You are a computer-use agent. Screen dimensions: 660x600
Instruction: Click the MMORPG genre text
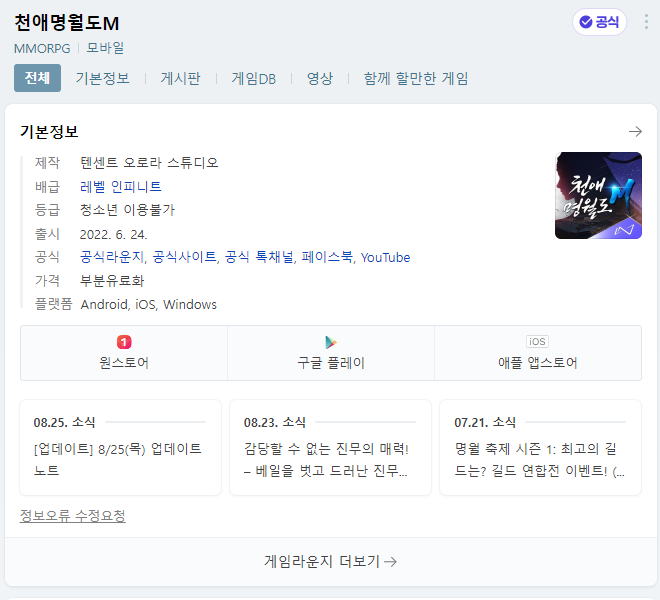point(42,48)
